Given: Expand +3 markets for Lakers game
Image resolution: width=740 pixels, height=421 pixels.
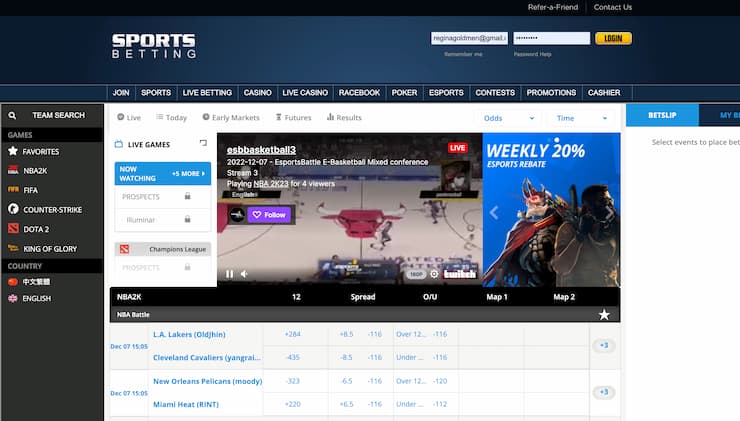Looking at the screenshot, I should coord(604,345).
